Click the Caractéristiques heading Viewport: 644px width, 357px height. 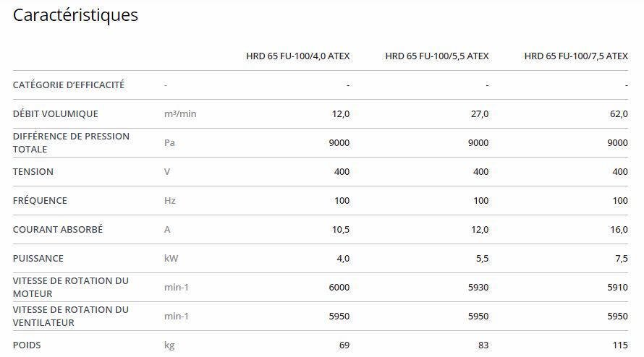click(75, 14)
